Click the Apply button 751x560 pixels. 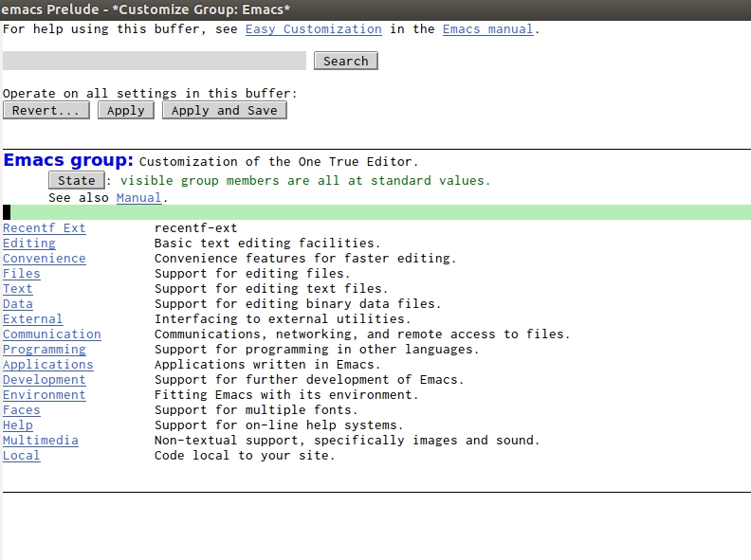pos(126,110)
